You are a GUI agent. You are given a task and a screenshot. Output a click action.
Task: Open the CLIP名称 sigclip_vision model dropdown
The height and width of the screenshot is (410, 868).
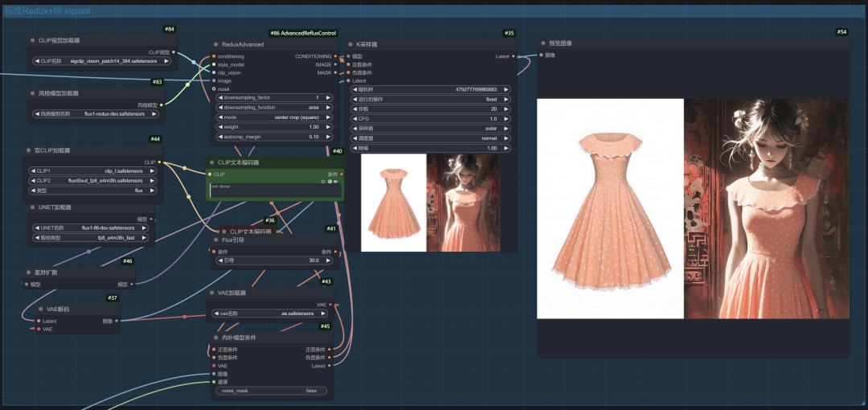(x=102, y=61)
